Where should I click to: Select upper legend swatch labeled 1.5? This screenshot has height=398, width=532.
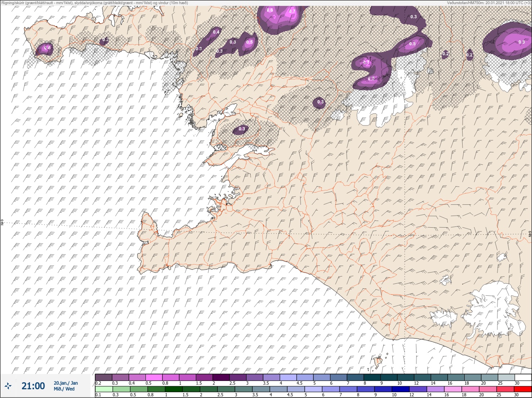point(205,377)
